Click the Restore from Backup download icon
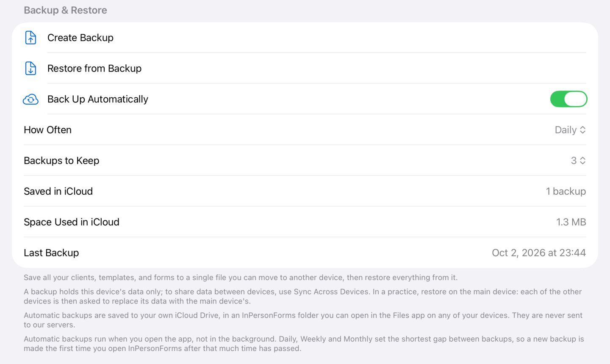 30,68
